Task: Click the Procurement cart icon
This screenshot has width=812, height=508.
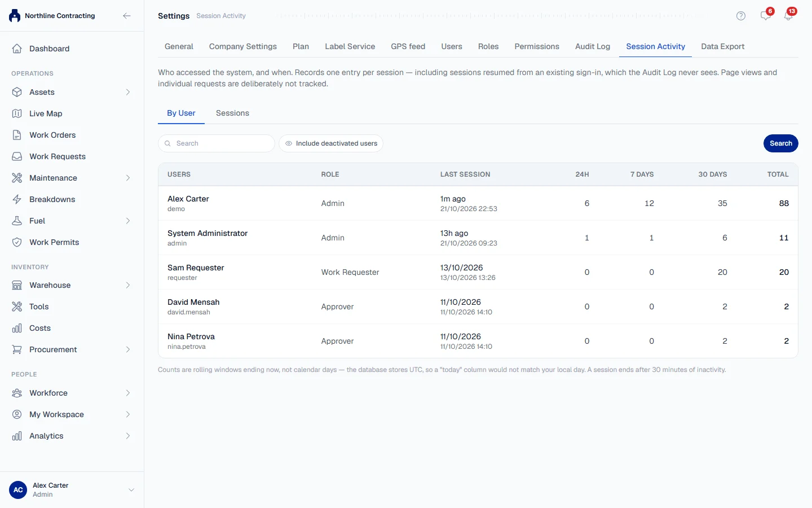Action: (x=17, y=349)
